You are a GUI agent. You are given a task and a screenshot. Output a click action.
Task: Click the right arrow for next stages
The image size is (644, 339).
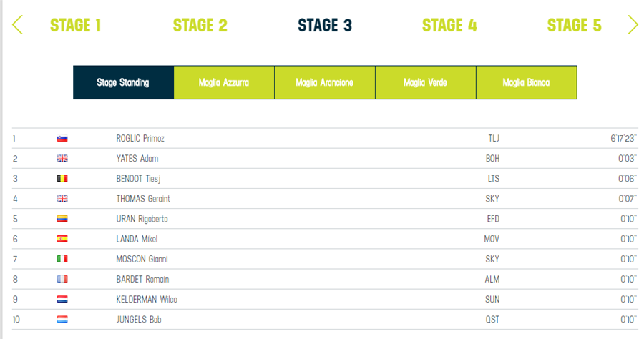click(x=633, y=25)
